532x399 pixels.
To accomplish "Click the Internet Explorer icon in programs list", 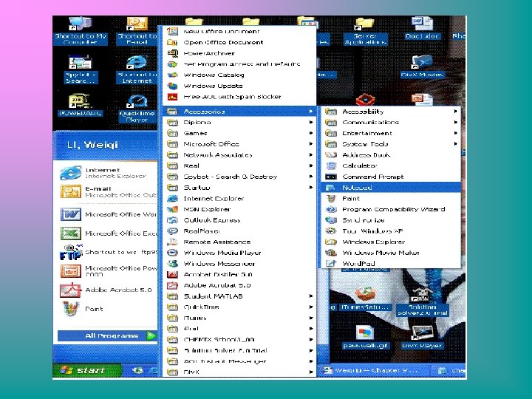I will [x=173, y=199].
